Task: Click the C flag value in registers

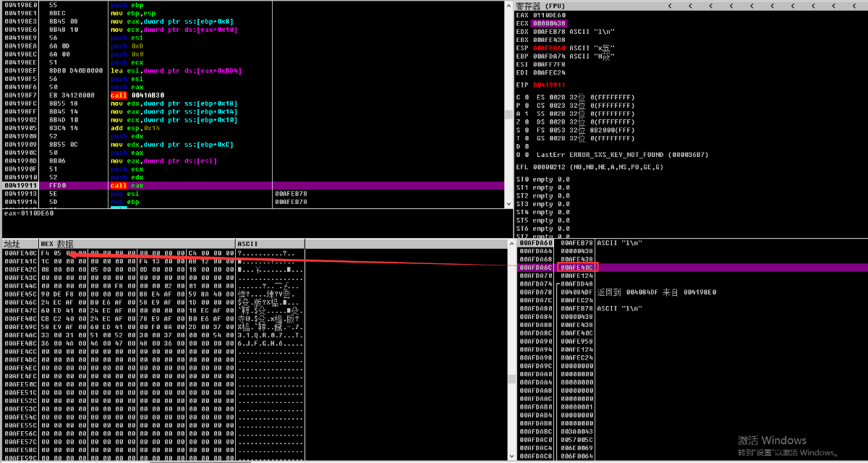Action: [525, 97]
